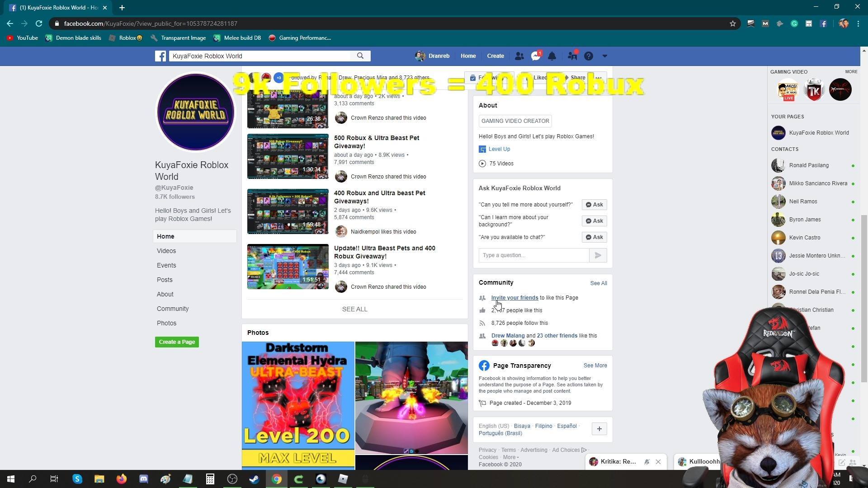Open the Melee build DB bookmark
868x488 pixels.
pos(237,38)
